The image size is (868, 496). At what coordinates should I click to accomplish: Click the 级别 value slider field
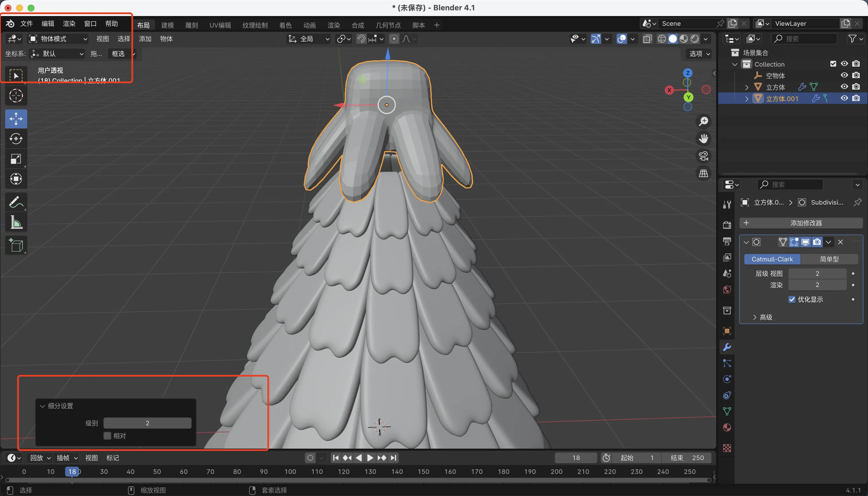147,423
